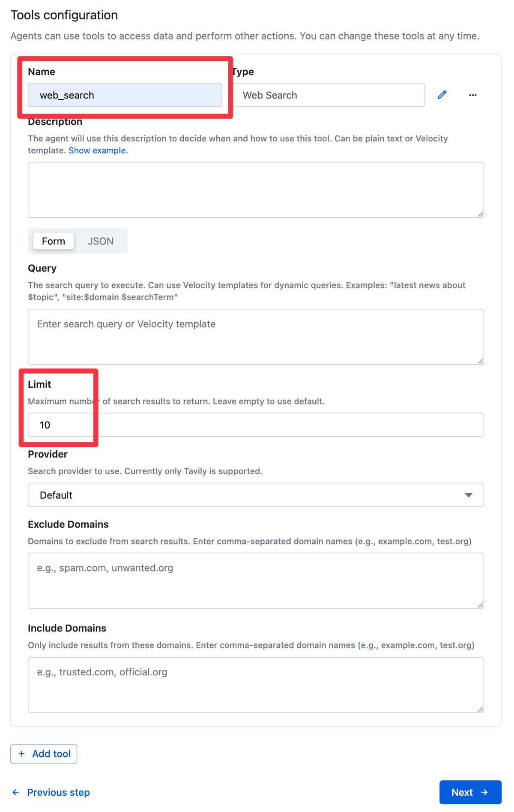Click the plus icon on Add tool
The height and width of the screenshot is (812, 514).
(x=21, y=753)
